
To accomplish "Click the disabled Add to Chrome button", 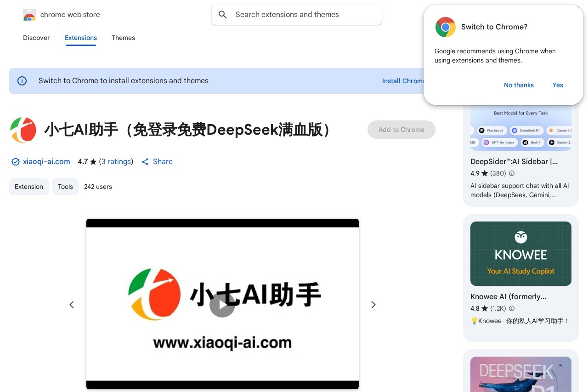I will [401, 130].
